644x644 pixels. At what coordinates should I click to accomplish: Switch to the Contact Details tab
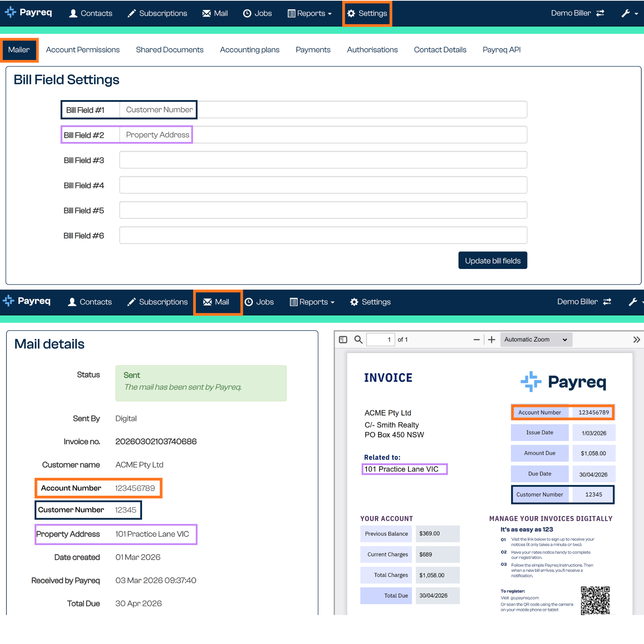pos(440,50)
